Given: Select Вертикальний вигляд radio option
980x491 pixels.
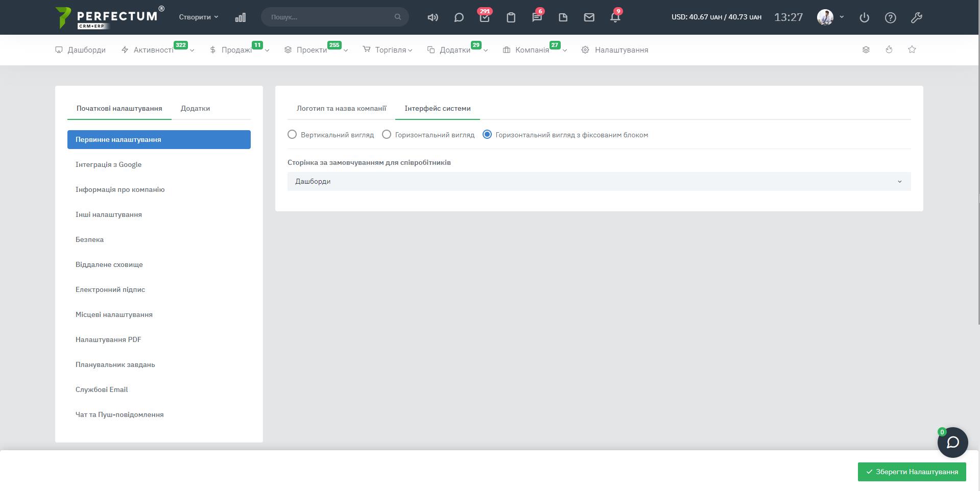Looking at the screenshot, I should 292,135.
